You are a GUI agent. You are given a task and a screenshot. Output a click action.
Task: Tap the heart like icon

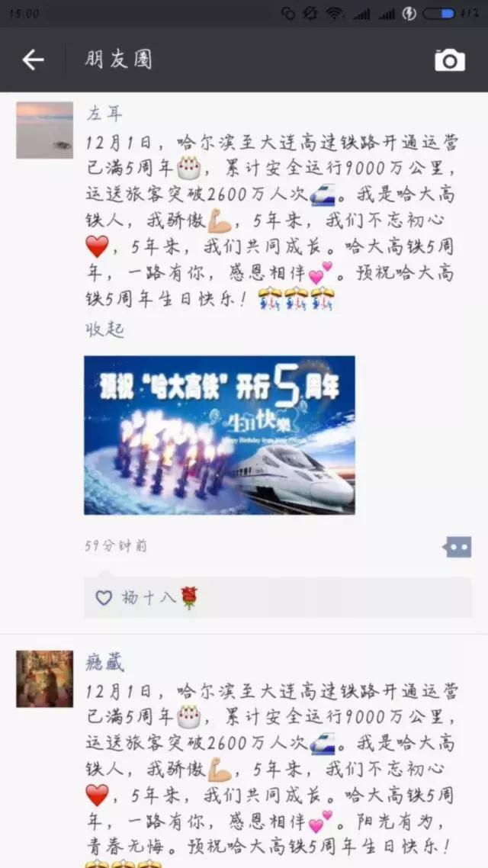pyautogui.click(x=104, y=597)
